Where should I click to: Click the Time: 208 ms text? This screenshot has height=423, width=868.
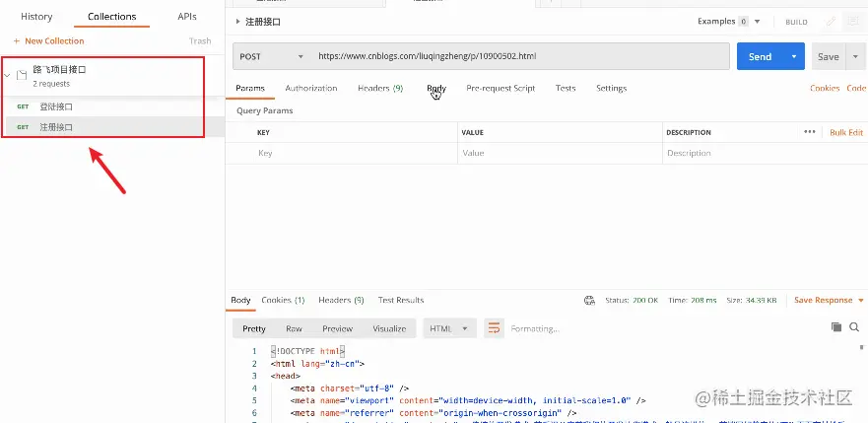pyautogui.click(x=692, y=300)
